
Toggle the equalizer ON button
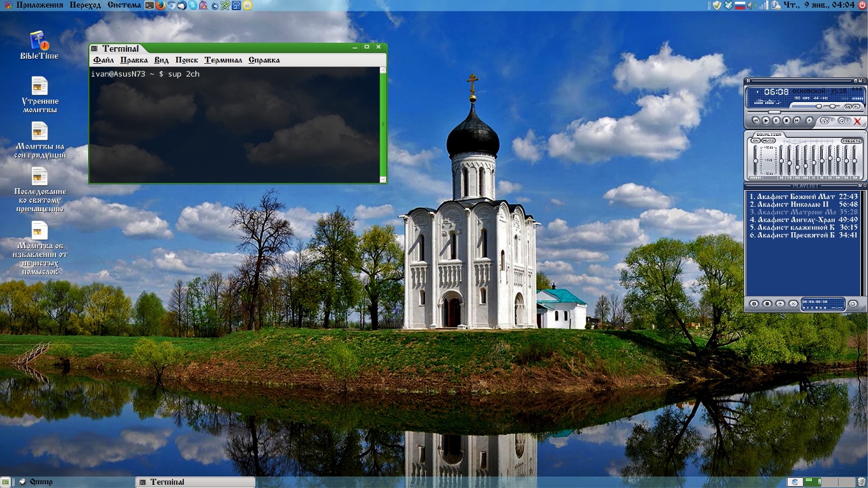click(756, 140)
